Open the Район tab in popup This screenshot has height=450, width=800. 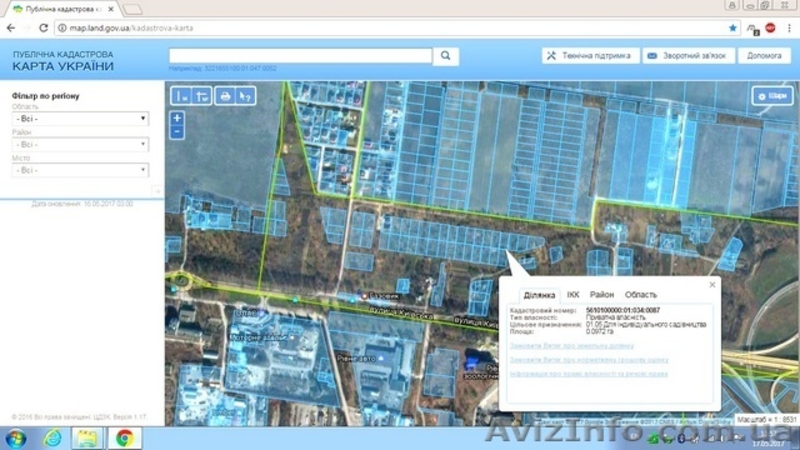pyautogui.click(x=602, y=295)
